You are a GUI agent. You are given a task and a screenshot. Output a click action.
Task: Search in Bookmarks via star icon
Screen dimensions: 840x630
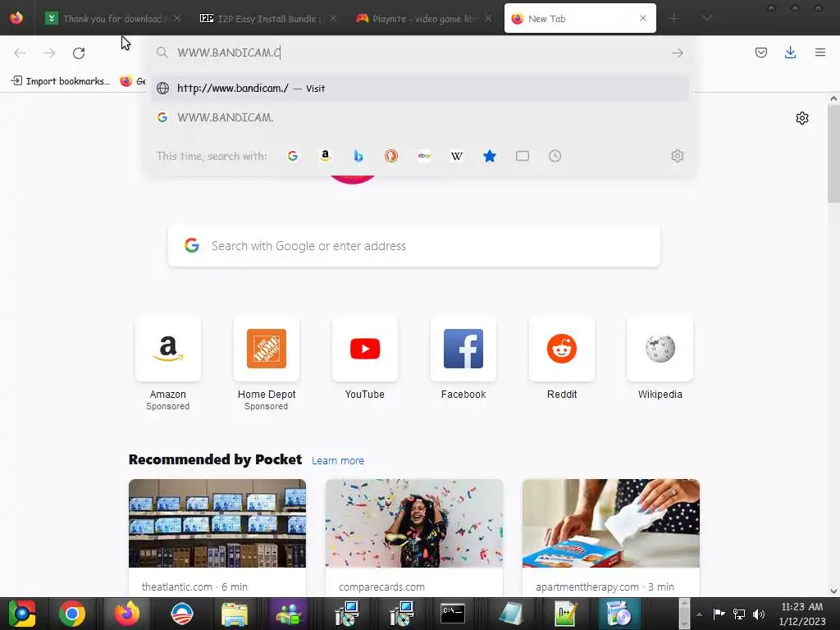click(490, 156)
